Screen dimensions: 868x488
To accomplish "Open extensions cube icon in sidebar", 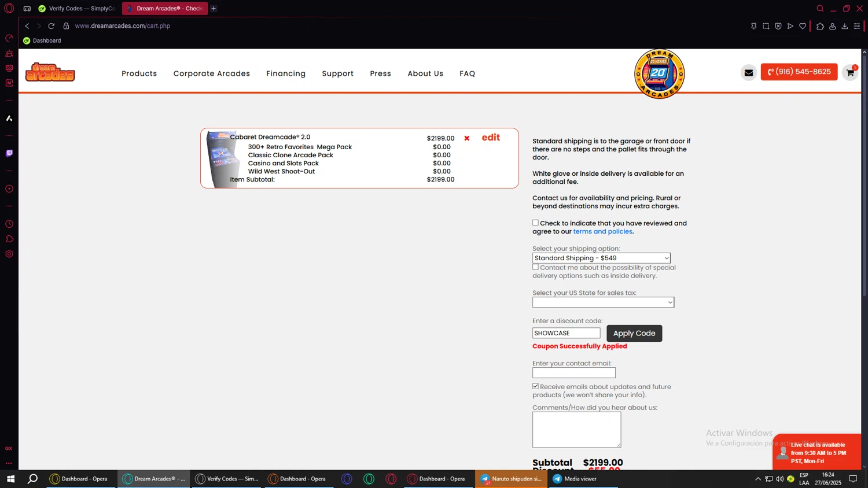I will [9, 239].
